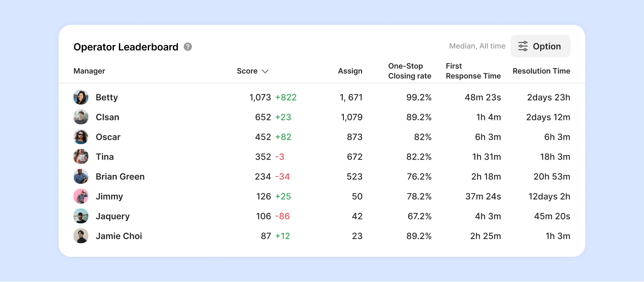This screenshot has height=282, width=644.
Task: Click Jimmy's pink avatar
Action: pos(81,196)
